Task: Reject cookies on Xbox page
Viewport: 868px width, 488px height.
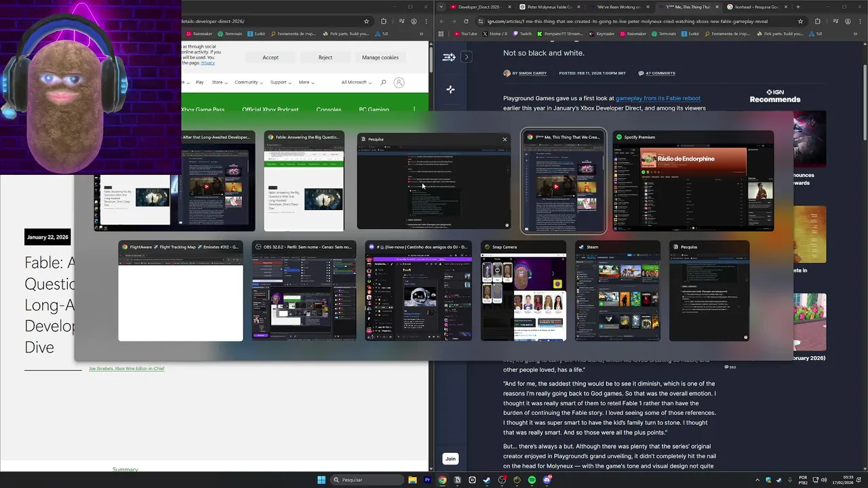Action: pyautogui.click(x=325, y=58)
